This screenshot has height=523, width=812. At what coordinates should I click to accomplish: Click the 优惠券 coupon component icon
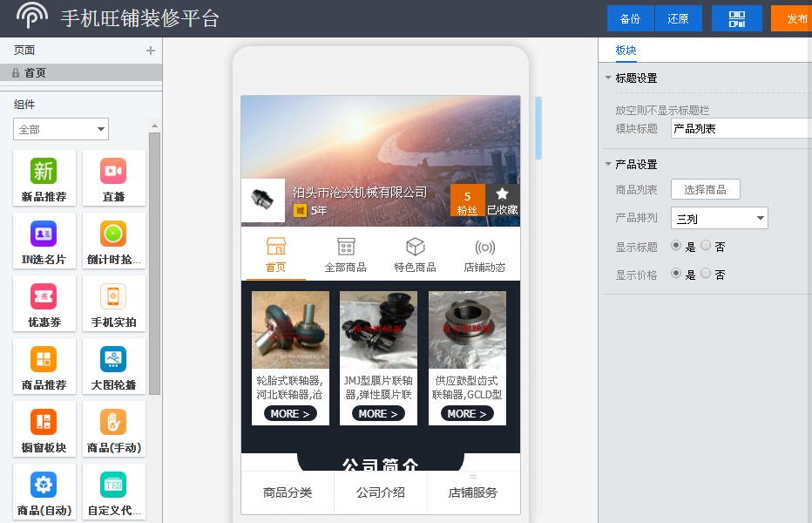click(44, 296)
